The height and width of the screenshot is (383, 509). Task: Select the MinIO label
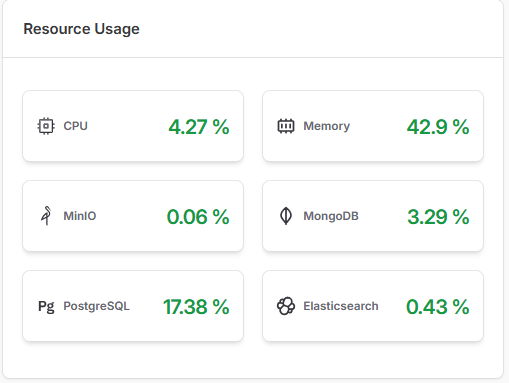(x=80, y=216)
